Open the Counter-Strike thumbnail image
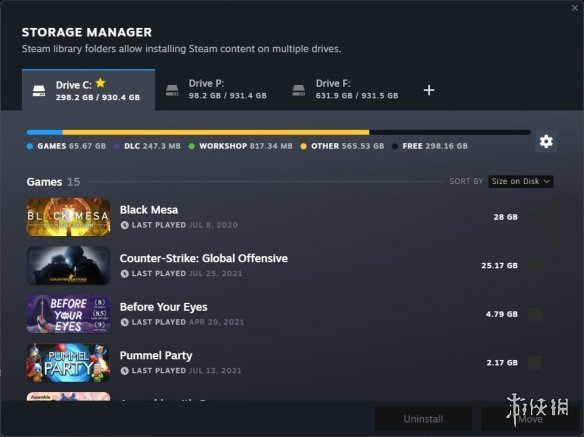The width and height of the screenshot is (584, 437). (69, 266)
